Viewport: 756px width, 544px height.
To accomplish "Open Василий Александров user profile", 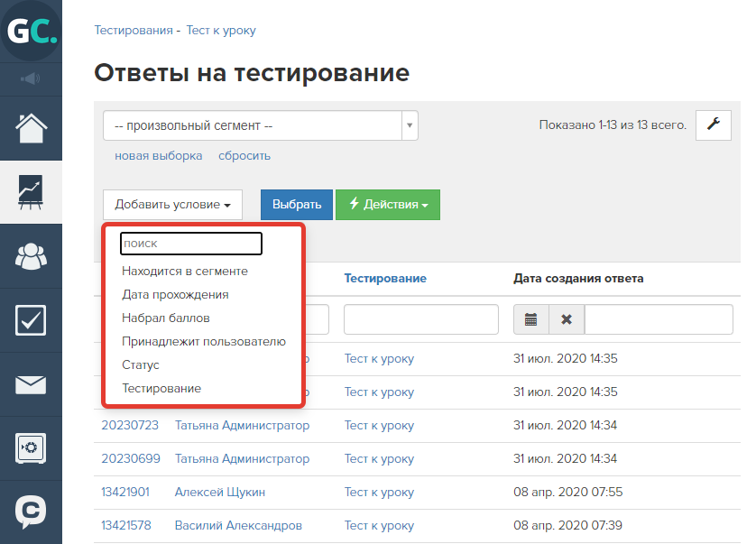I will point(238,525).
